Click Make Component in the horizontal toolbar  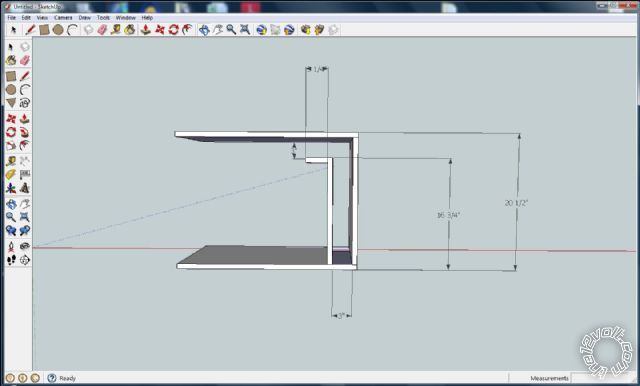88,30
